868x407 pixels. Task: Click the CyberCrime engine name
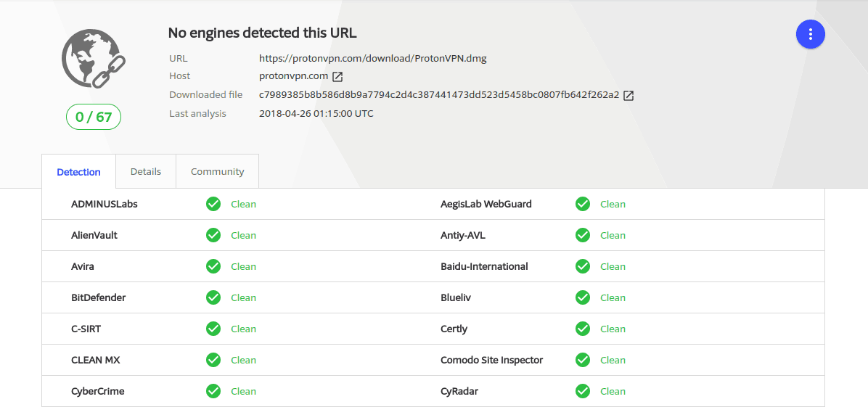click(98, 392)
